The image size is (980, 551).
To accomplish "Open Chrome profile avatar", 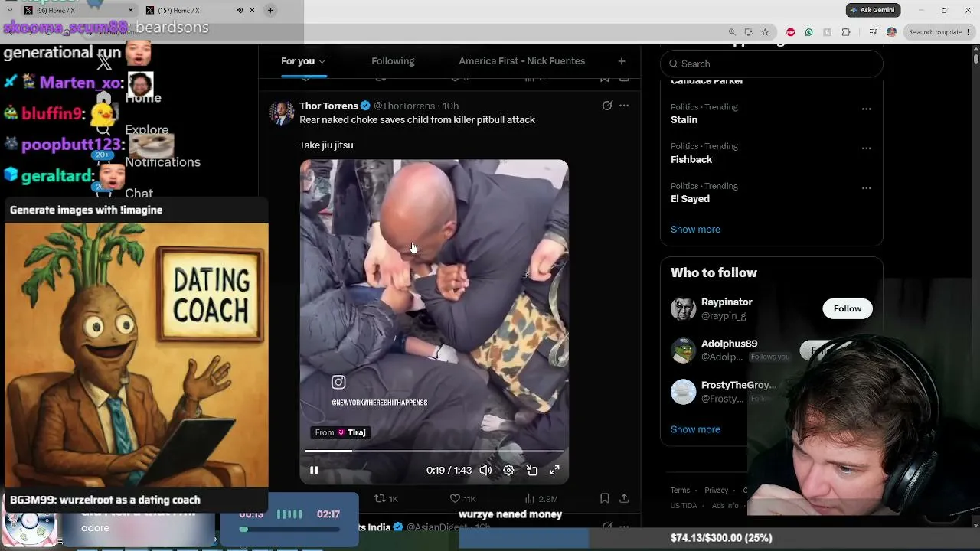I will 891,32.
